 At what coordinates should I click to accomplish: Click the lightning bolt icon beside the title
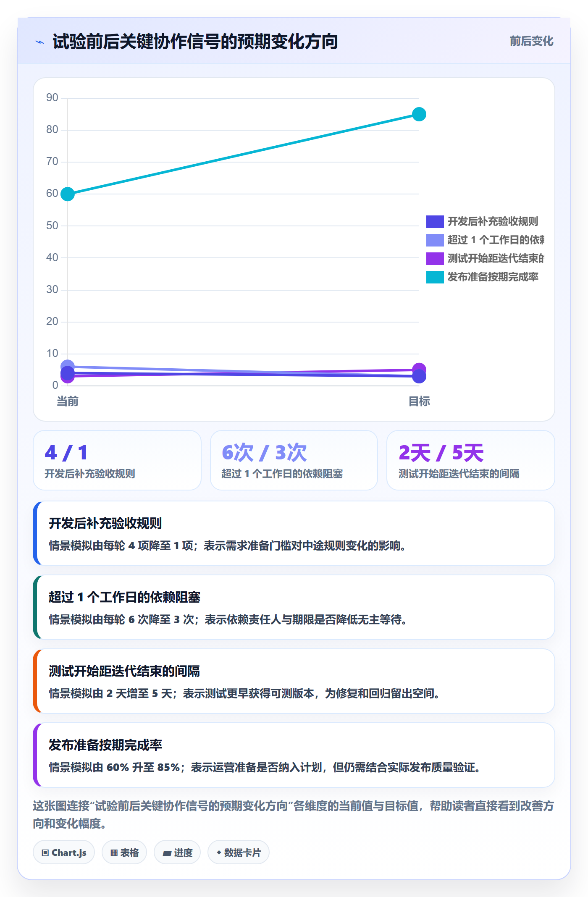[40, 42]
